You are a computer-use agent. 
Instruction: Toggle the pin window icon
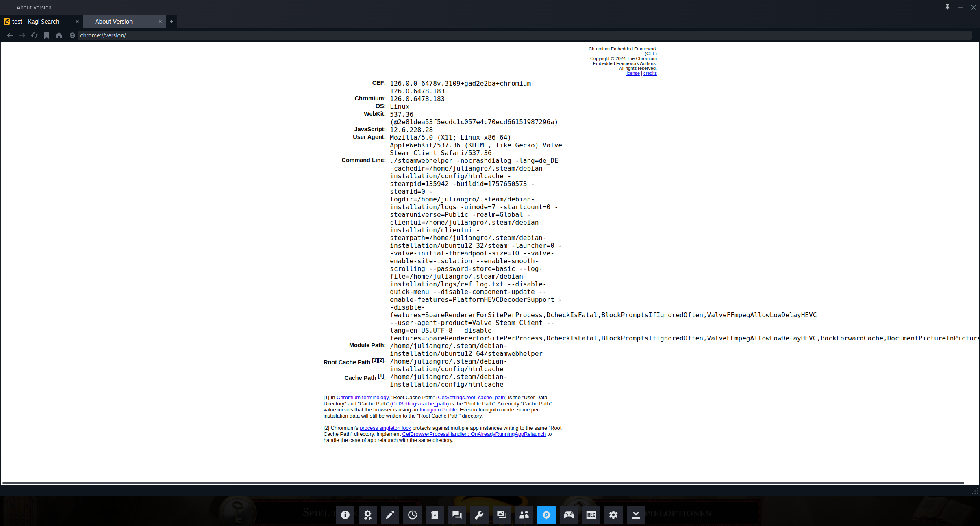(947, 7)
